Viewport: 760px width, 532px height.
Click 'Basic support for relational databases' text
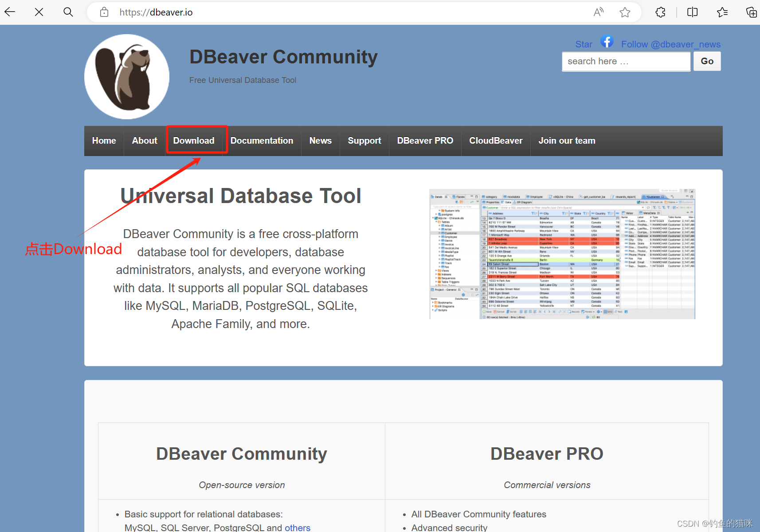[x=204, y=514]
